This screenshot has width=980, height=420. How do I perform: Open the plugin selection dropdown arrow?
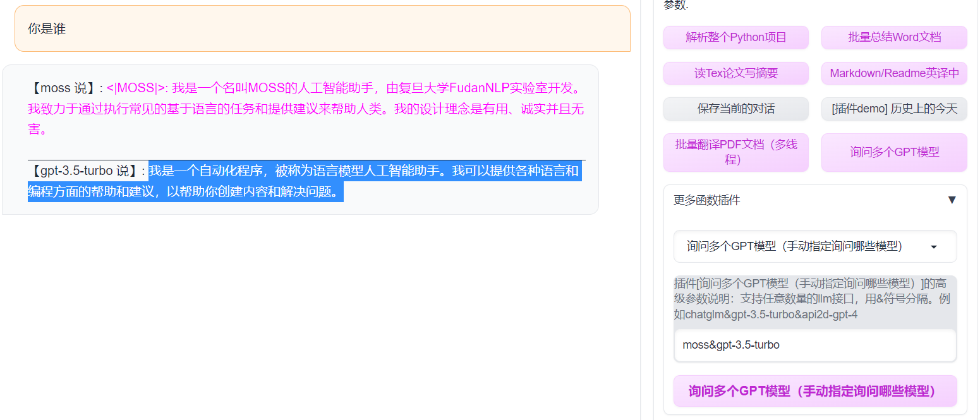click(x=934, y=247)
